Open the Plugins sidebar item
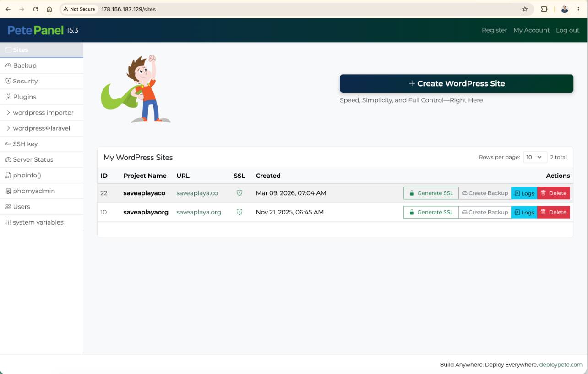588x374 pixels. pos(42,97)
